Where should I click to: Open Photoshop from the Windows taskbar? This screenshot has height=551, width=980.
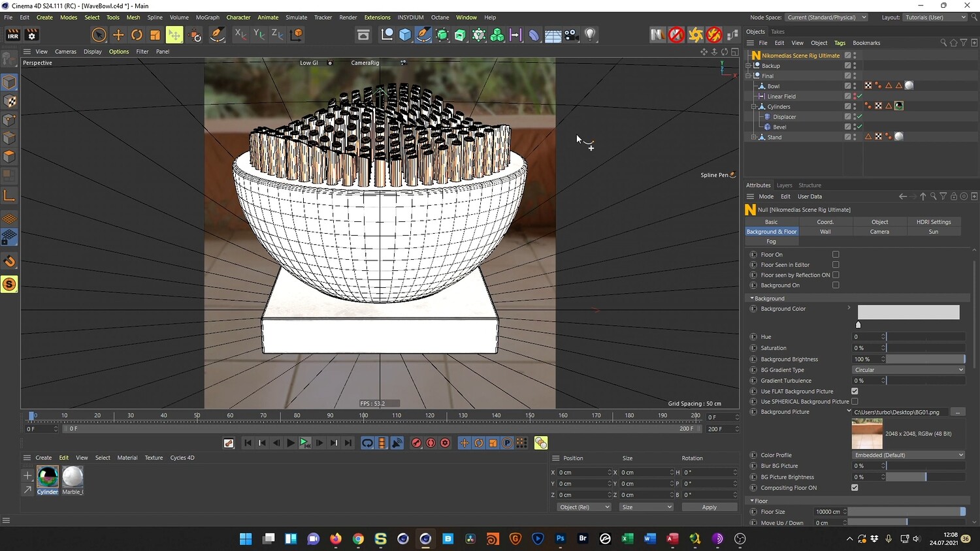click(560, 539)
